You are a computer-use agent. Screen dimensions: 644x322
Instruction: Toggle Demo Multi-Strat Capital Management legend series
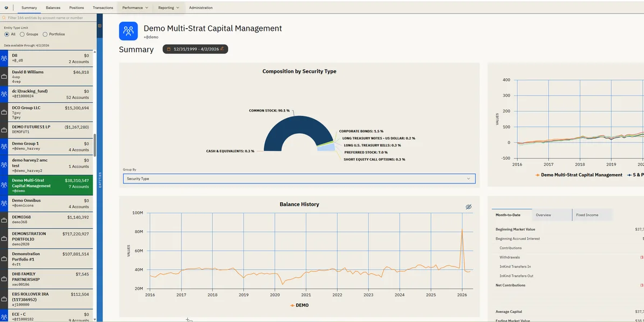tap(579, 175)
